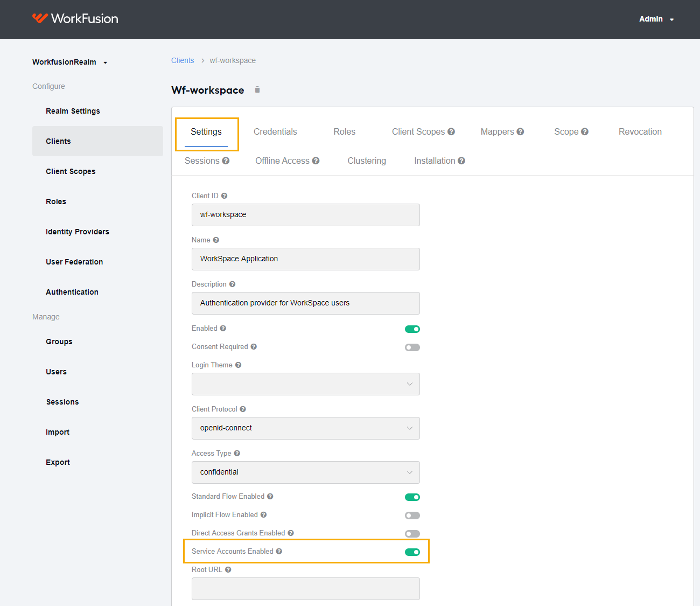Image resolution: width=700 pixels, height=606 pixels.
Task: Click the WorkFusion logo
Action: 75,19
